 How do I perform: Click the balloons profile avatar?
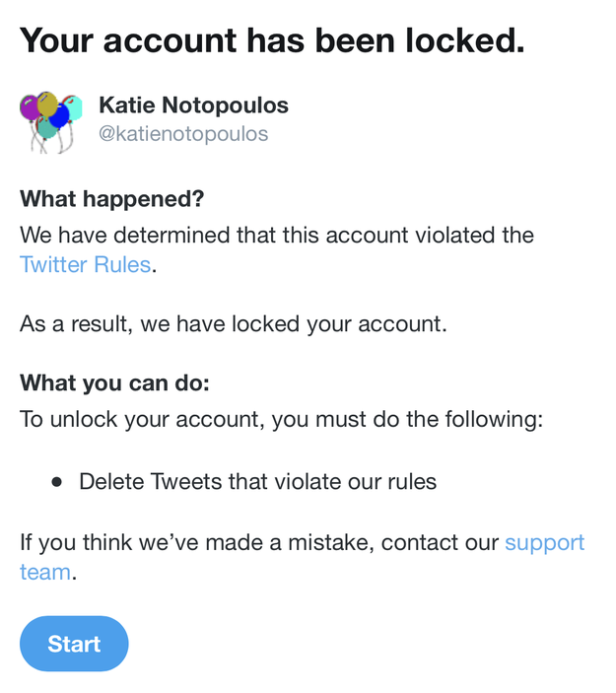tap(51, 122)
